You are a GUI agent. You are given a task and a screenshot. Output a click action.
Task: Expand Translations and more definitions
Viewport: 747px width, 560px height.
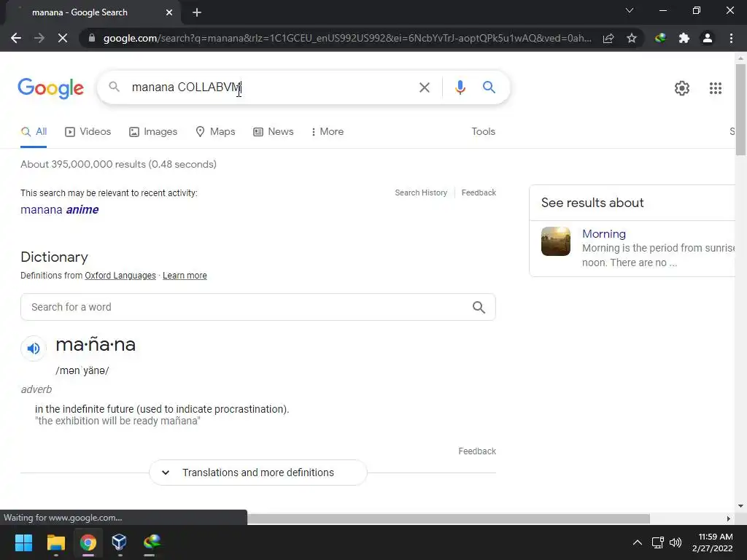258,472
